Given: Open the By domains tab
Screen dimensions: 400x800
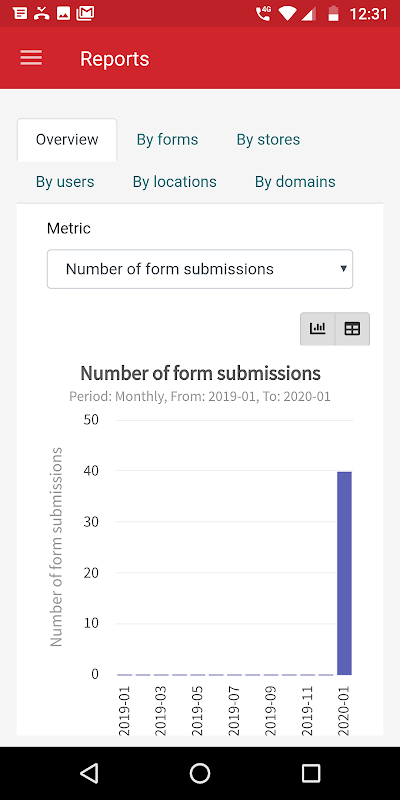Looking at the screenshot, I should coord(295,182).
